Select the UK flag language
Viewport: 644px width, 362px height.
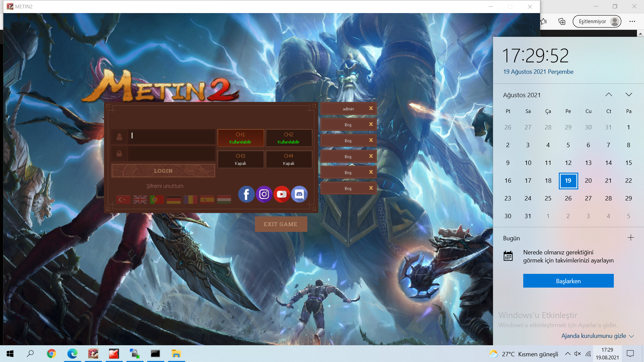(x=140, y=200)
